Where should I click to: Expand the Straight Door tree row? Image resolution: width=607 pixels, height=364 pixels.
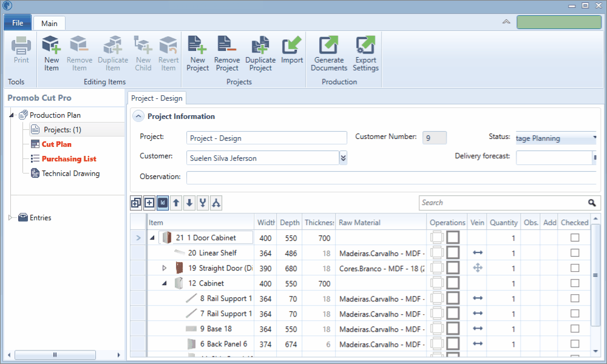click(x=164, y=268)
